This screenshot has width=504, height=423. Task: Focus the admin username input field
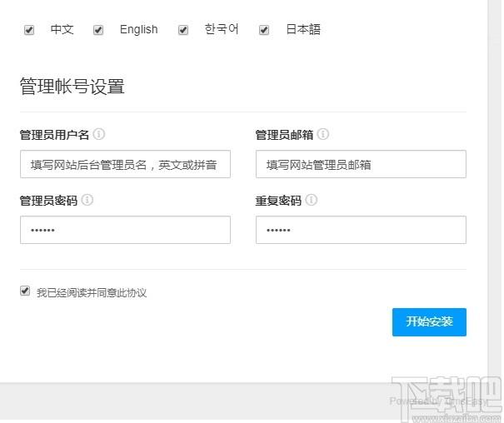[125, 164]
